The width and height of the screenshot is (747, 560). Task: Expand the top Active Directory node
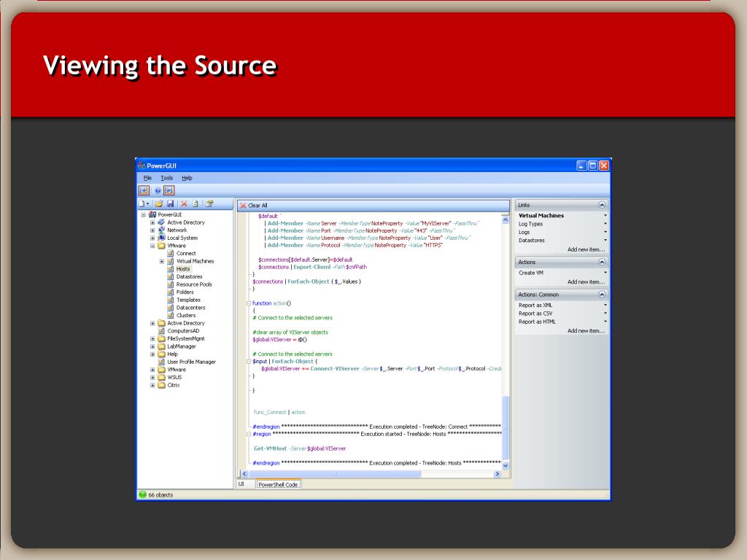coord(152,222)
